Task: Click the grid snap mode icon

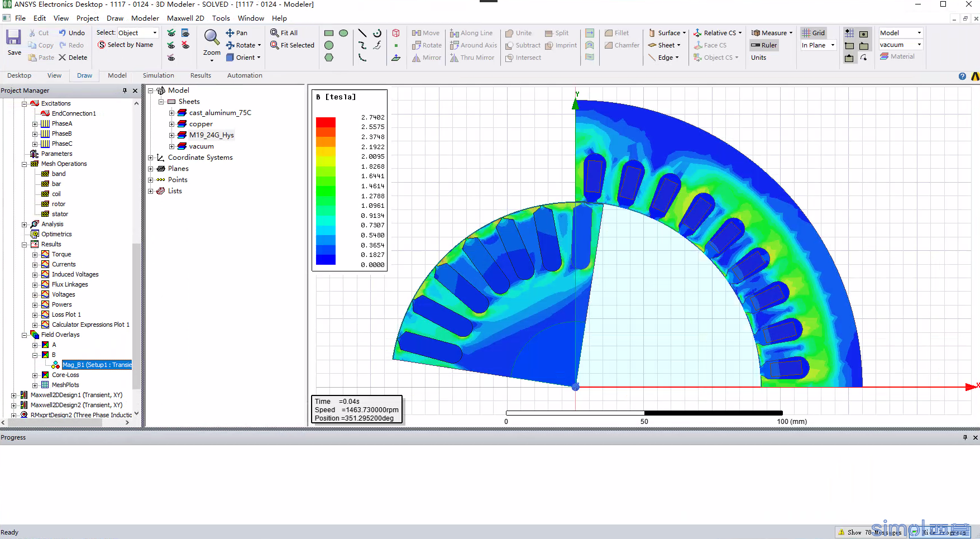Action: pos(849,34)
